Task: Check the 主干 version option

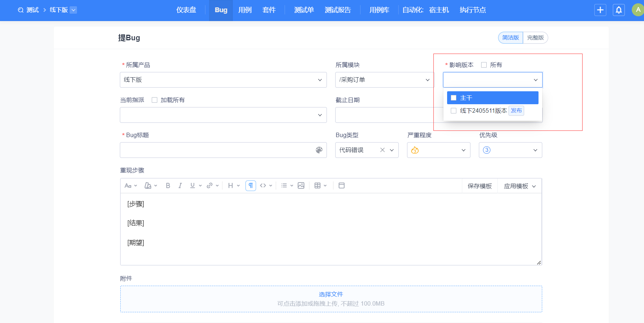Action: (453, 98)
